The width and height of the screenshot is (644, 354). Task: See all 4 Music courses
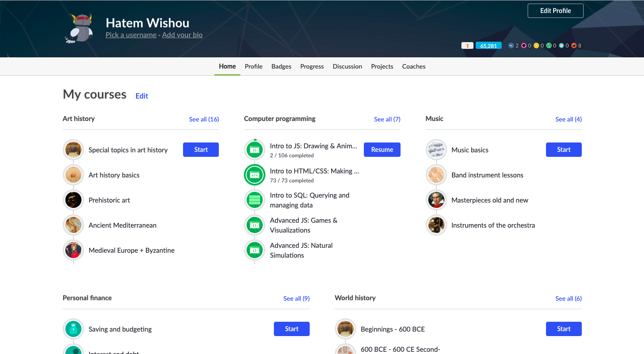point(569,119)
